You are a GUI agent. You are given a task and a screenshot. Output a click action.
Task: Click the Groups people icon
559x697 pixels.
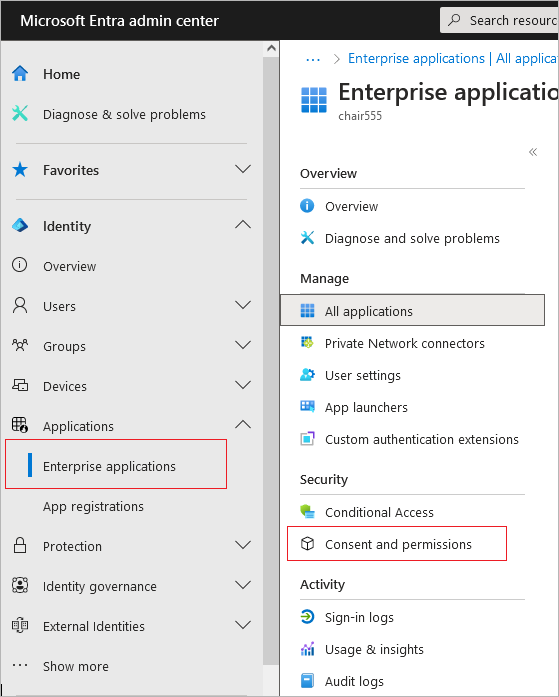coord(20,345)
